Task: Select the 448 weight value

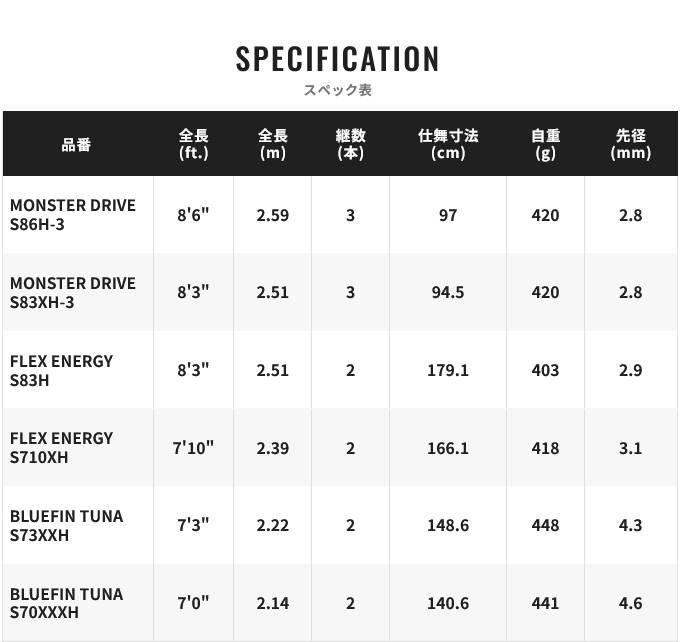Action: tap(546, 525)
